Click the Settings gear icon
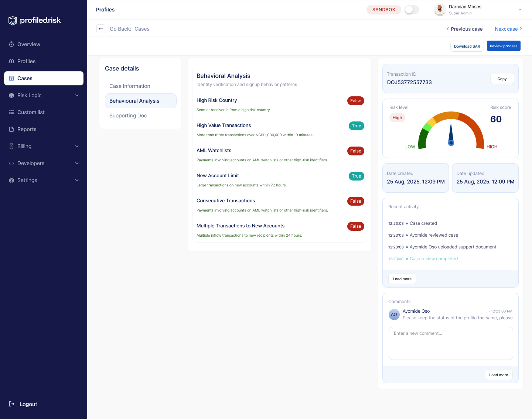532x419 pixels. (11, 180)
